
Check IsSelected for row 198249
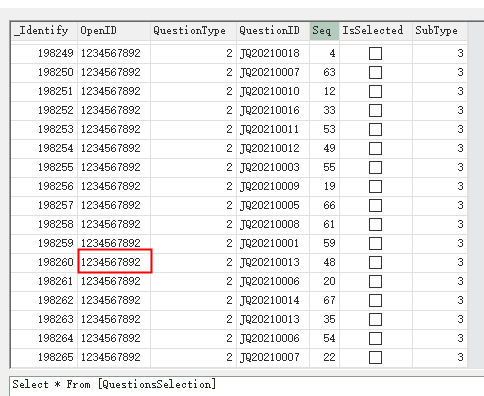click(x=375, y=53)
